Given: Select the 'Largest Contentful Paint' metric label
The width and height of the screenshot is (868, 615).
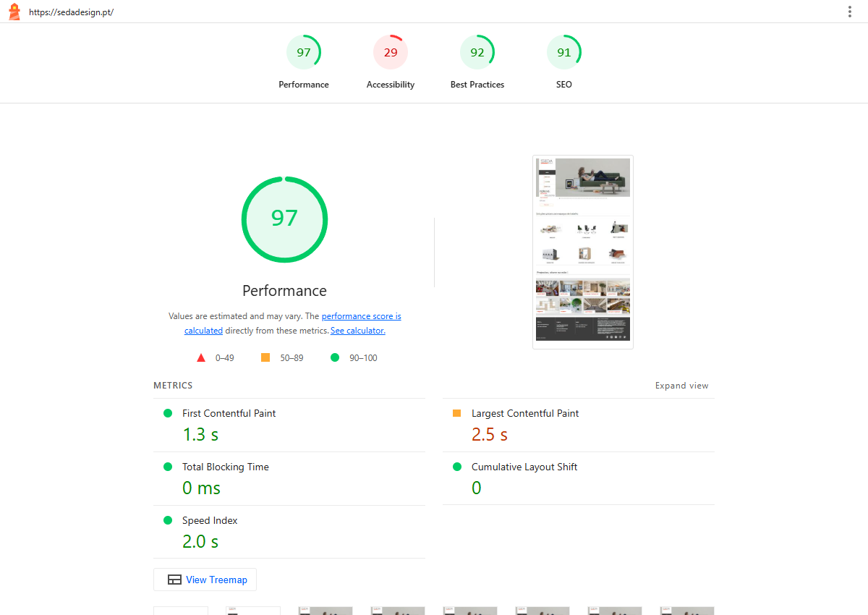Looking at the screenshot, I should (x=525, y=413).
